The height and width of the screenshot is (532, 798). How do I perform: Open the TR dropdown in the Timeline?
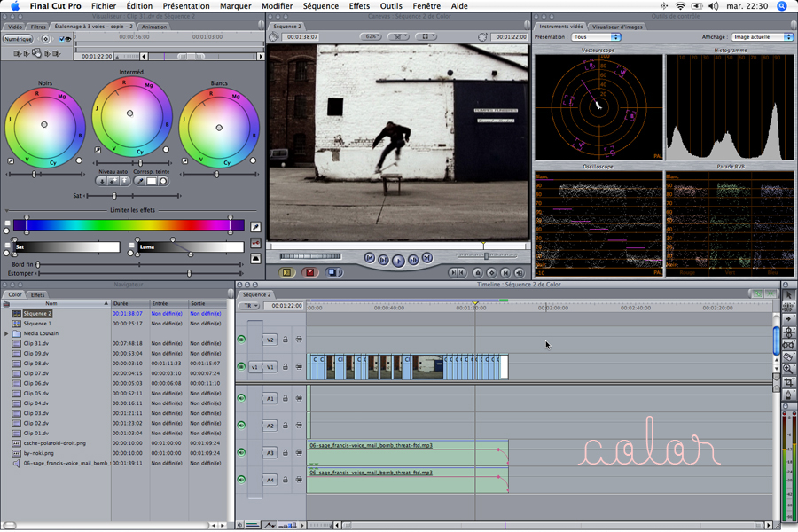249,306
